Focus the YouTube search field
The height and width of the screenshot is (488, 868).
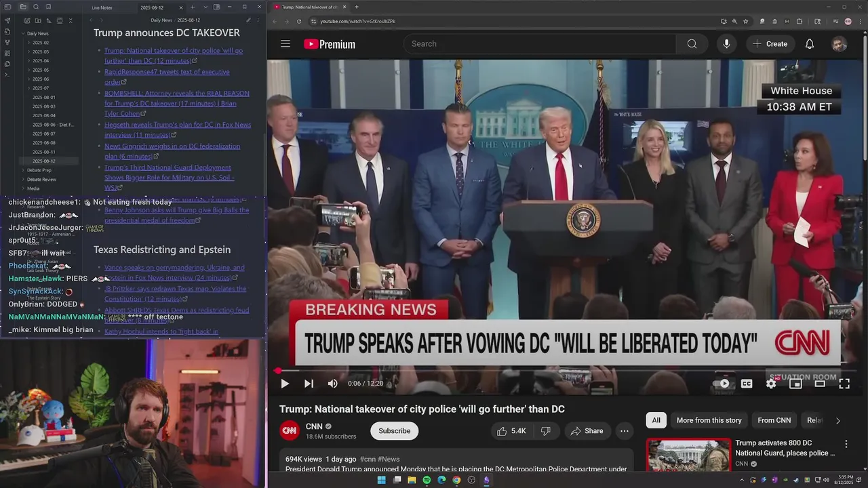click(x=540, y=44)
